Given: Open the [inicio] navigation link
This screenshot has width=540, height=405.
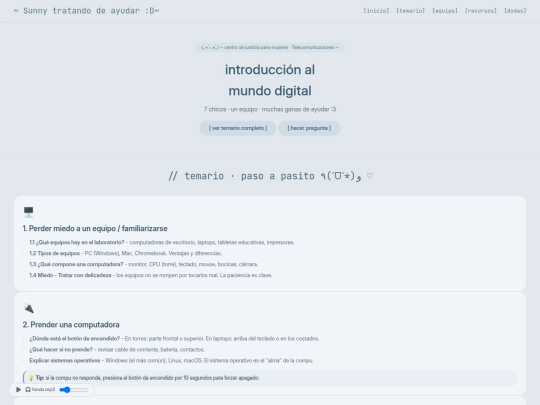Looking at the screenshot, I should (x=376, y=11).
